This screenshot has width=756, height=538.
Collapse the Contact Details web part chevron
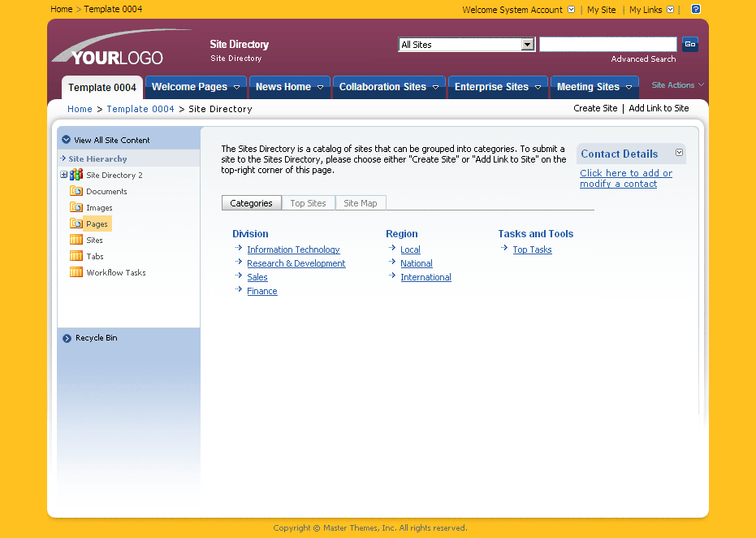pos(679,153)
